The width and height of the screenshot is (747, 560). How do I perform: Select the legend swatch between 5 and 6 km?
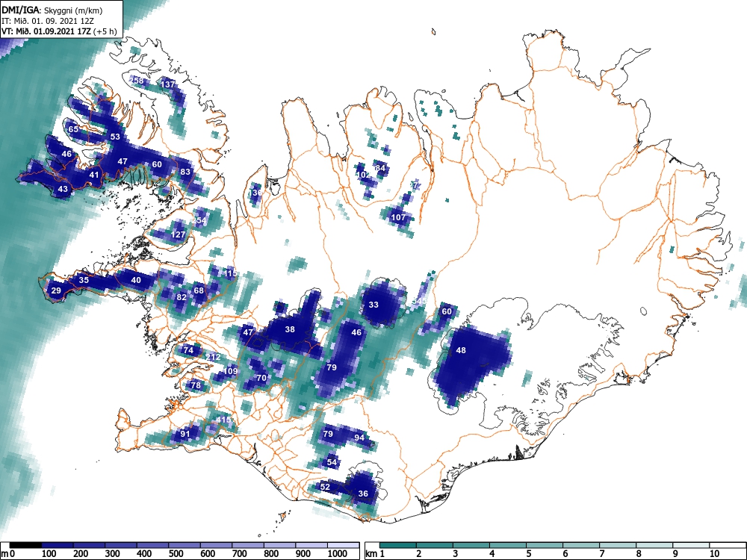(x=545, y=545)
